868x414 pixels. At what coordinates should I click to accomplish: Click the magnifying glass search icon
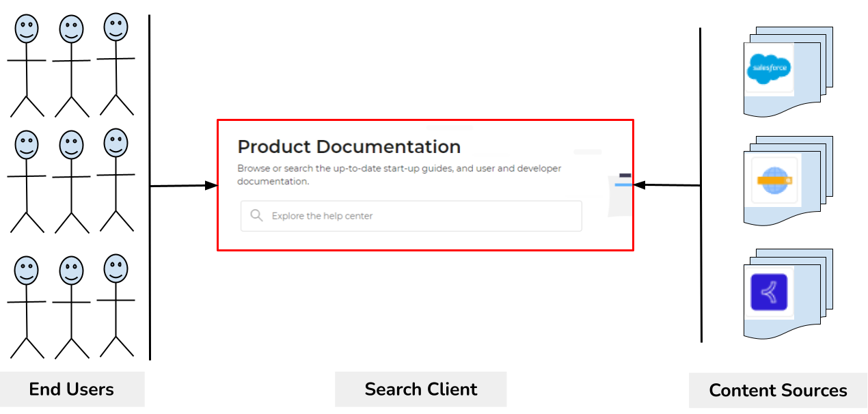click(256, 216)
